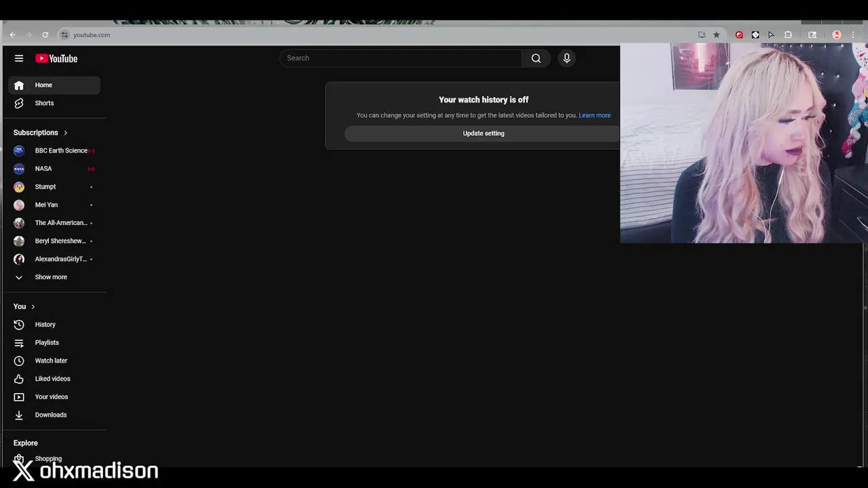Click the Update setting button
The width and height of the screenshot is (868, 488).
[x=482, y=134]
